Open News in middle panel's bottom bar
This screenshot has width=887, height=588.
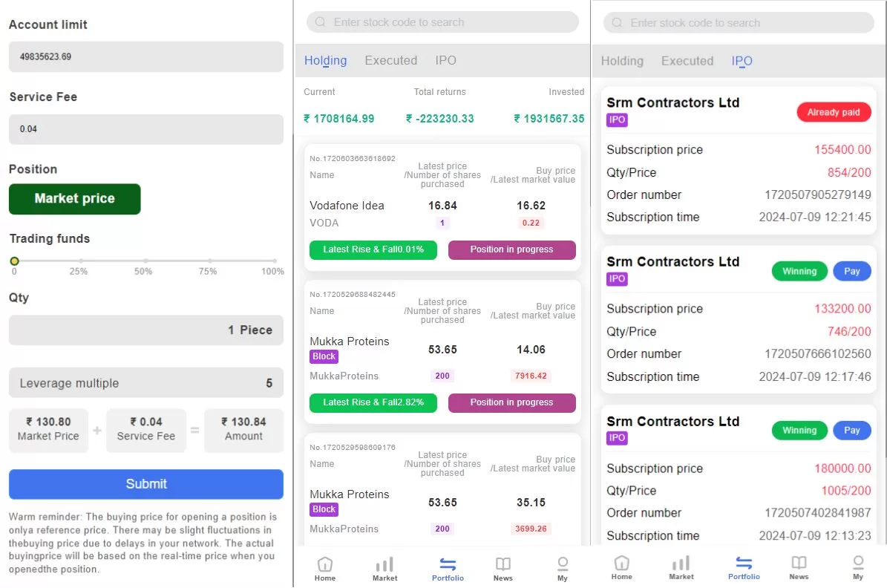[503, 569]
